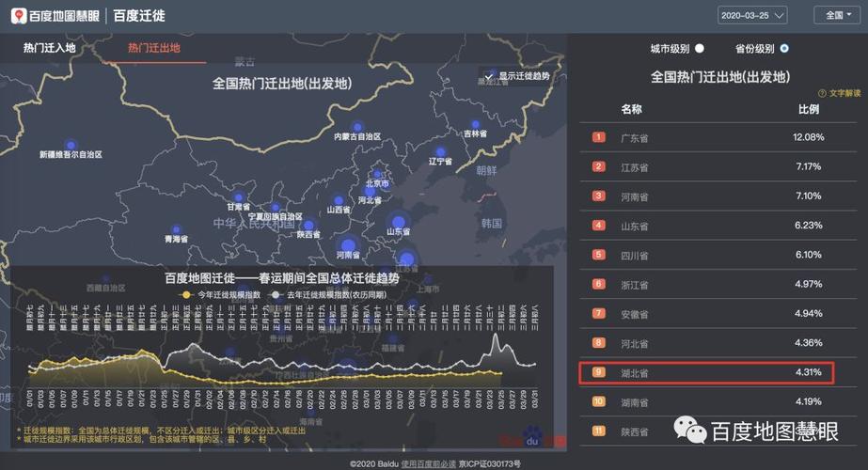Select 浙江省 in the province list
Image resolution: width=868 pixels, height=470 pixels.
pos(635,285)
